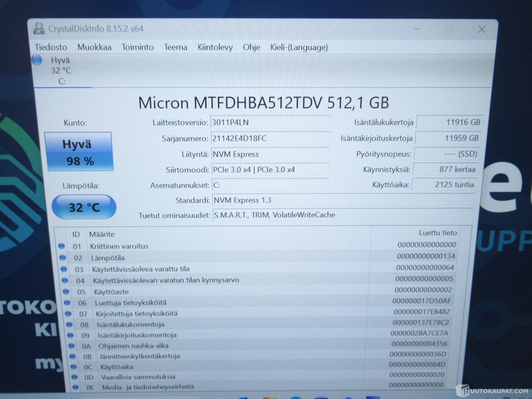This screenshot has width=532, height=399.
Task: Select the 0C Käyttöaika attribute row
Action: click(258, 366)
